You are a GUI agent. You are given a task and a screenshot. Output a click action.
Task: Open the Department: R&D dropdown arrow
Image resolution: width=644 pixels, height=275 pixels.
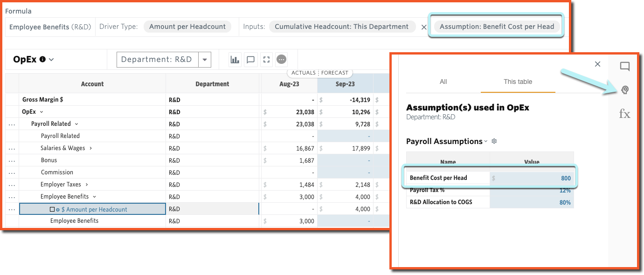coord(205,60)
